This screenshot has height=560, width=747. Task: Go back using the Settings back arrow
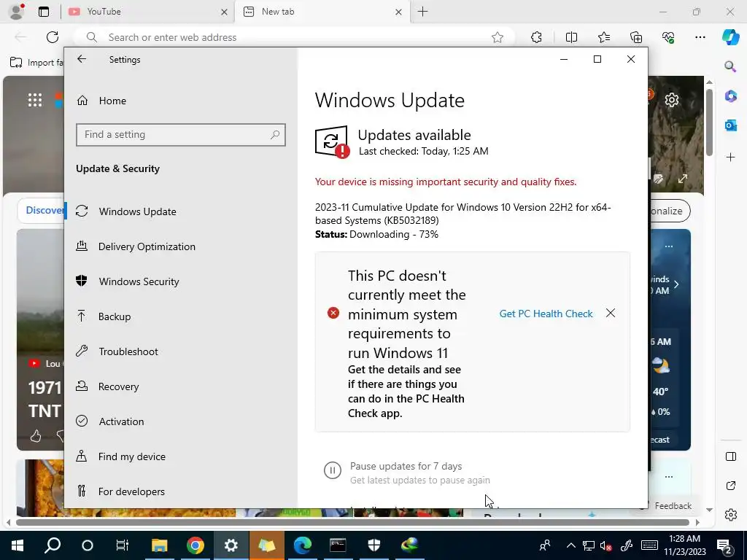pos(82,59)
